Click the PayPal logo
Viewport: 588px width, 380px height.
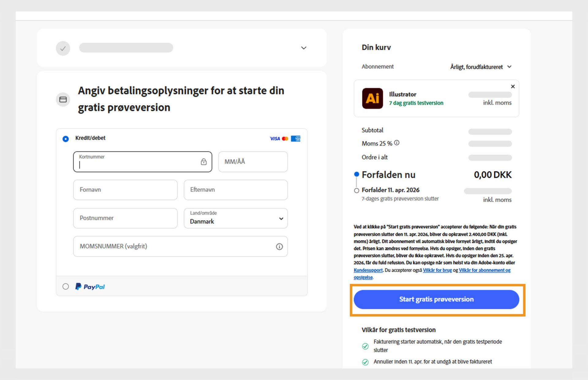click(x=90, y=287)
